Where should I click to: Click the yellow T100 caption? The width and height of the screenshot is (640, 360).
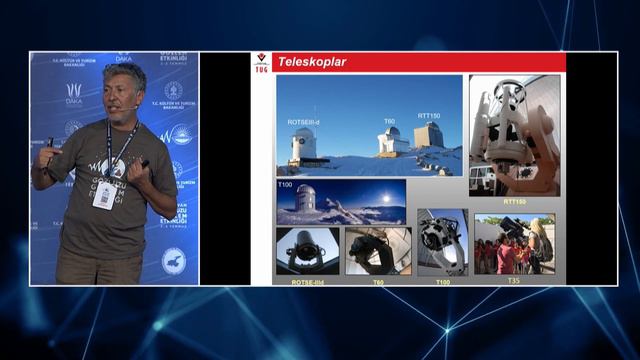click(443, 282)
